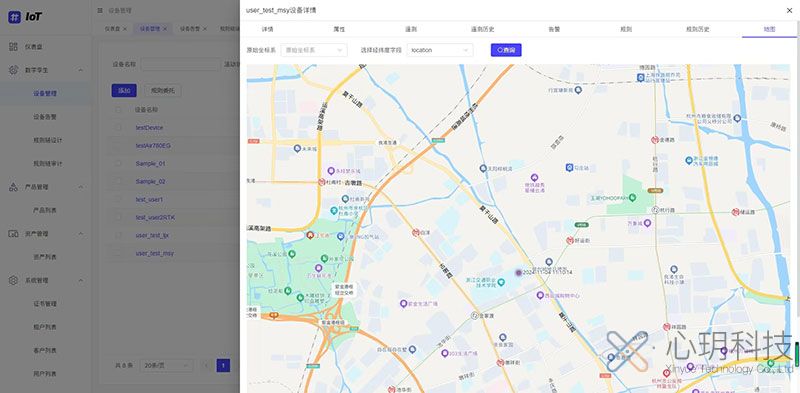The height and width of the screenshot is (393, 800).
Task: Click the outlined button next to 添加
Action: [x=163, y=91]
